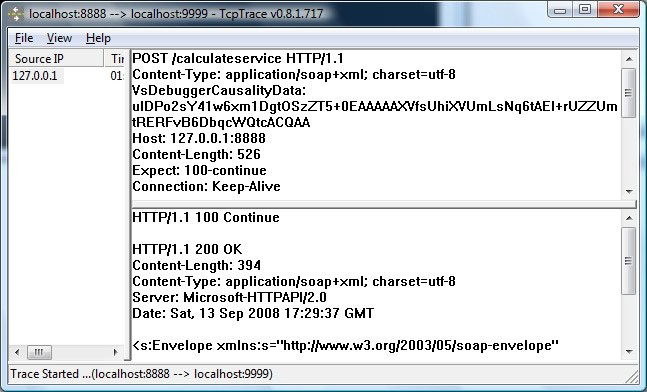
Task: Click the response pane vertical scrollbar thumb
Action: click(628, 261)
